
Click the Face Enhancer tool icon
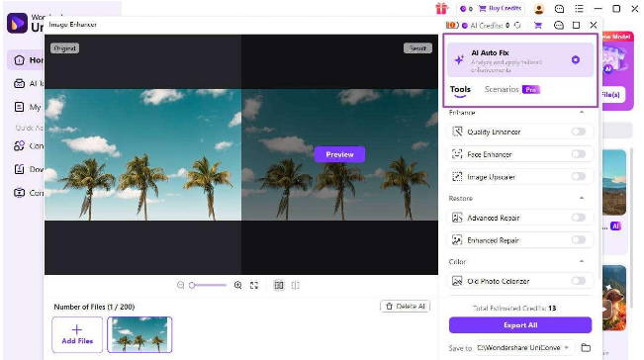click(x=457, y=154)
